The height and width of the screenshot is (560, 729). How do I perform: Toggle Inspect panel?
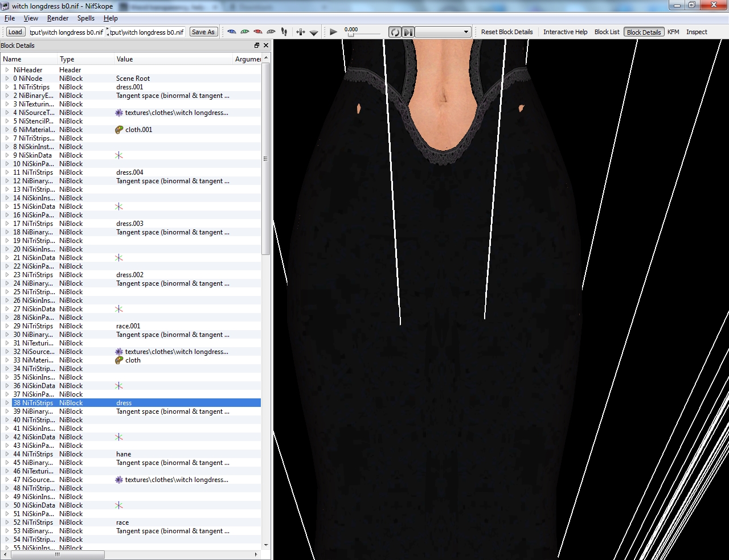pyautogui.click(x=697, y=32)
